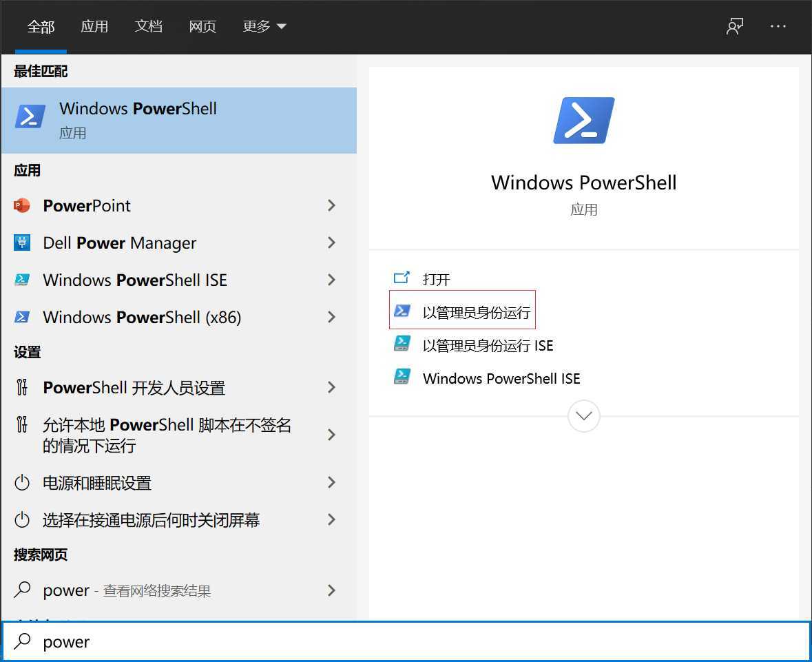The image size is (812, 662).
Task: Click the large PowerShell logo in preview
Action: (x=583, y=120)
